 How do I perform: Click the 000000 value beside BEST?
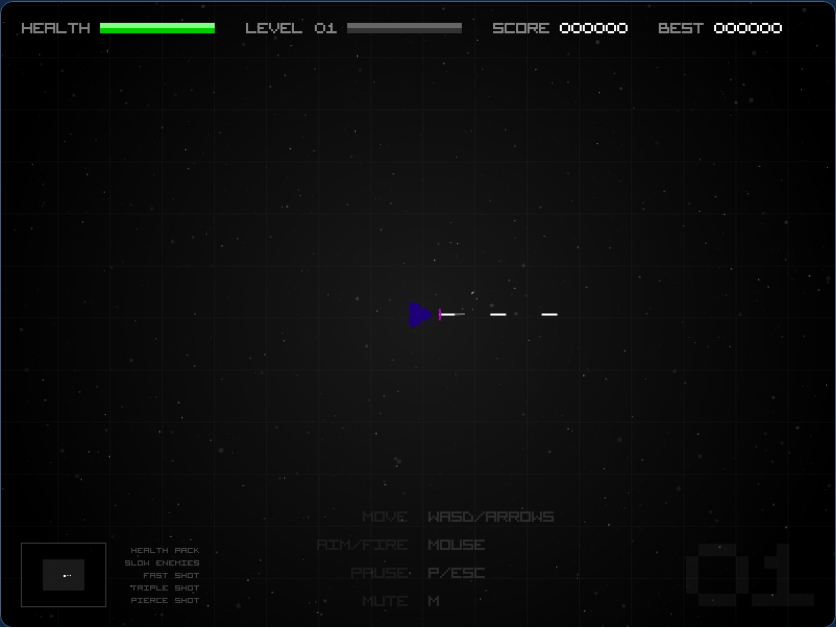747,28
